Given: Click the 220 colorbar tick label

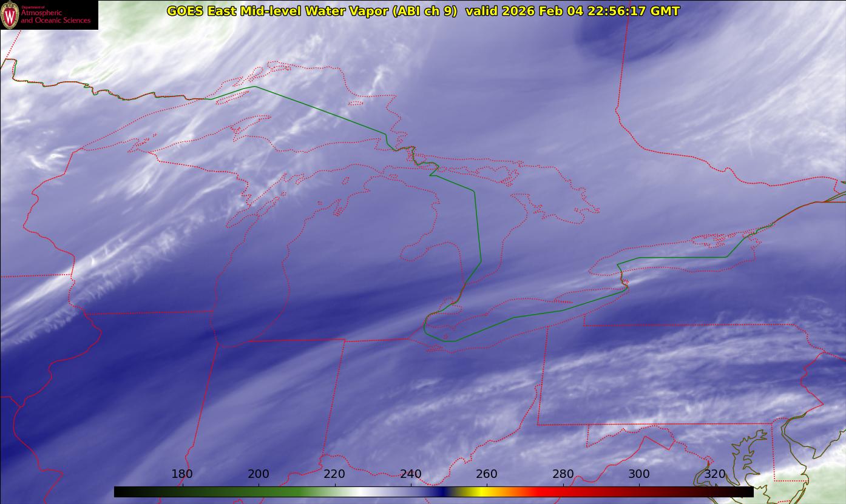Looking at the screenshot, I should tap(334, 474).
